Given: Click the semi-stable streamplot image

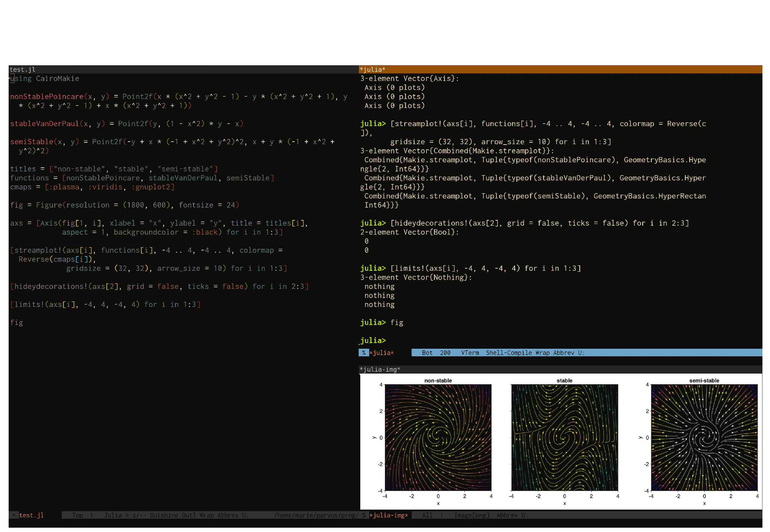Looking at the screenshot, I should pos(704,437).
